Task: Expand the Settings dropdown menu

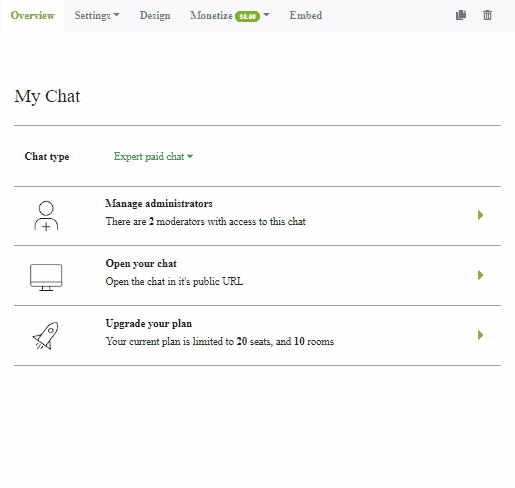Action: (x=97, y=15)
